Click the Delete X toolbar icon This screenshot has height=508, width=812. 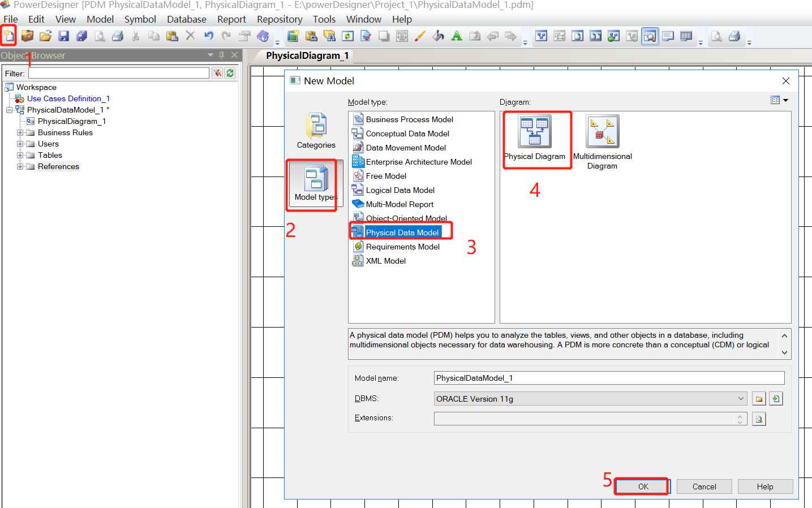coord(190,36)
